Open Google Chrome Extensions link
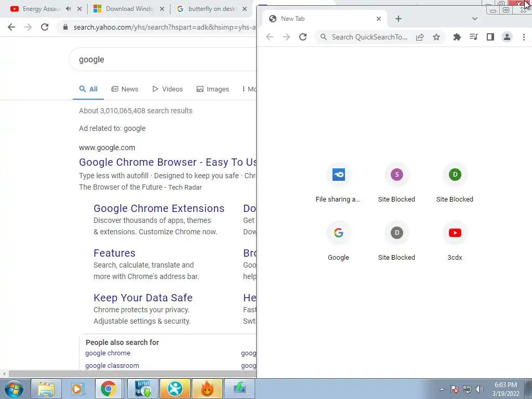 (159, 208)
